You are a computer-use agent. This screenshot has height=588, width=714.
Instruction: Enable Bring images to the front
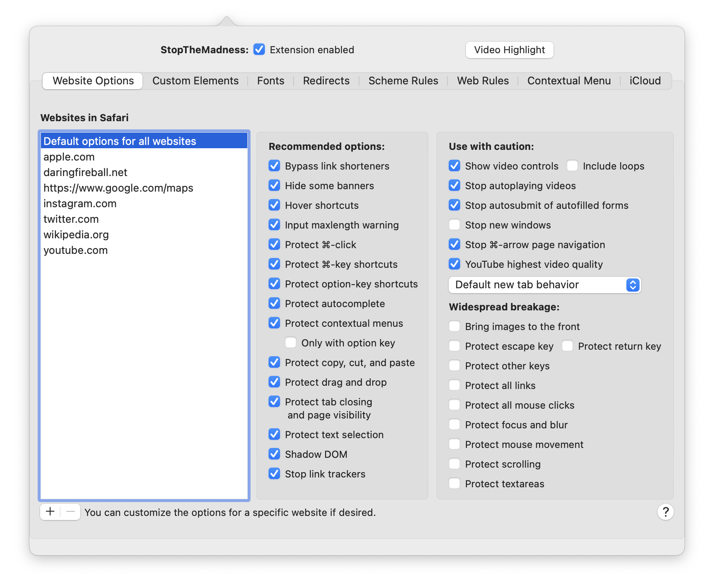tap(454, 326)
